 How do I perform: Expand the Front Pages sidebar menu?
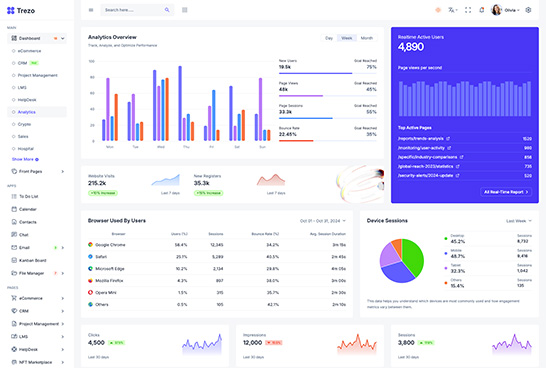(37, 171)
